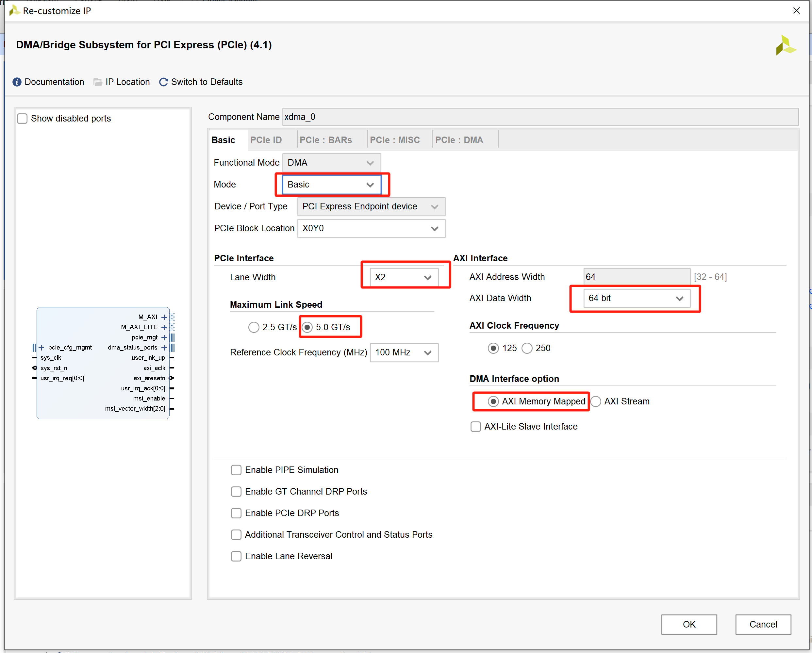Click the Xilinx logo in the top right
The image size is (812, 653).
pyautogui.click(x=786, y=45)
